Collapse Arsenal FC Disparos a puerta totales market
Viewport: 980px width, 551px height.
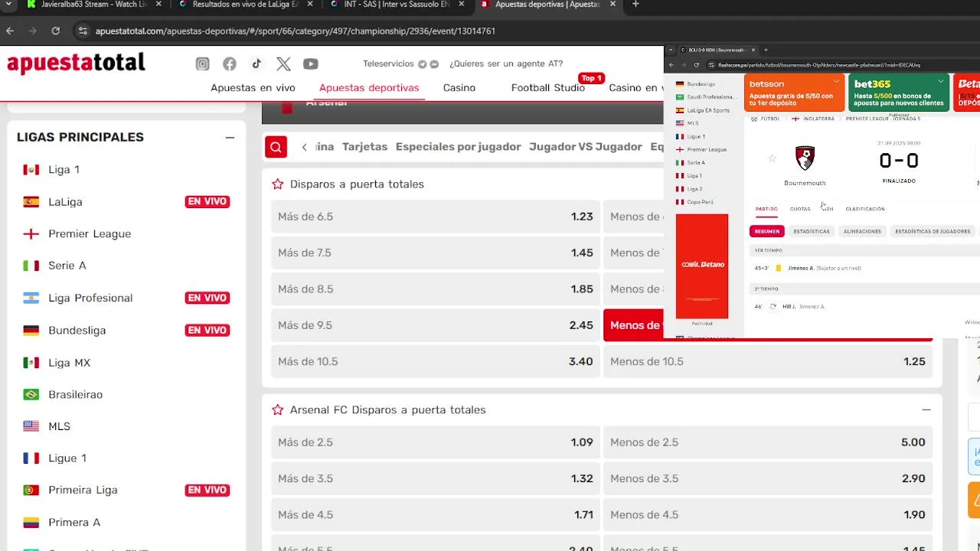(x=926, y=409)
